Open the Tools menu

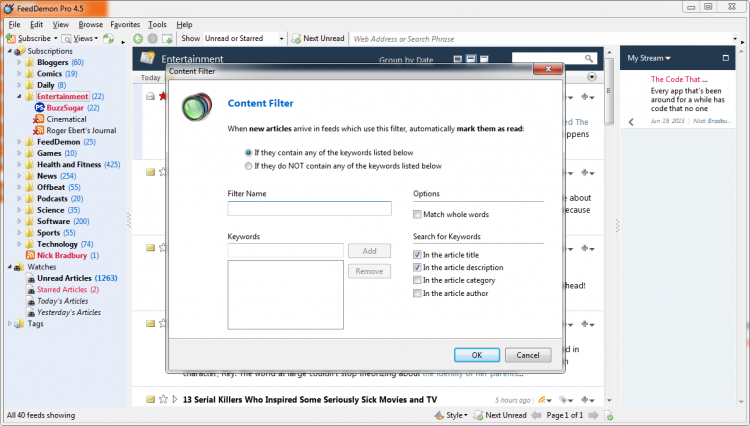(157, 24)
